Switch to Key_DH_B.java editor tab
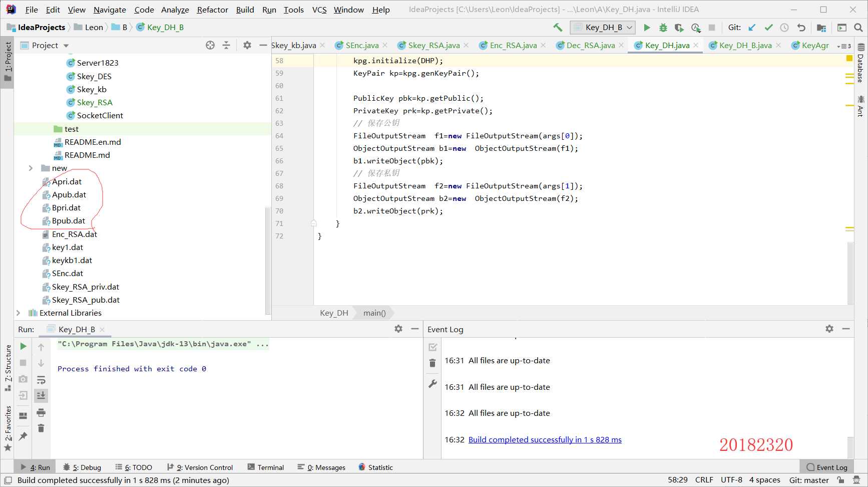The image size is (868, 487). 745,45
